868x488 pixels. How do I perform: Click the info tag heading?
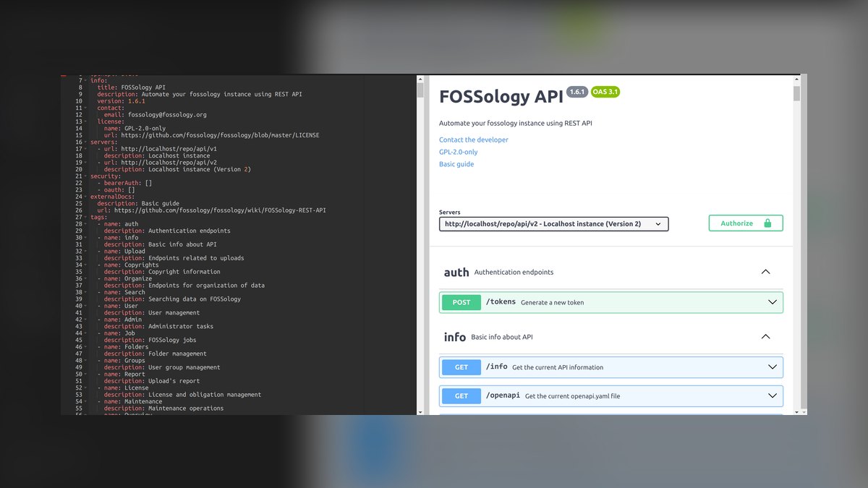point(455,337)
